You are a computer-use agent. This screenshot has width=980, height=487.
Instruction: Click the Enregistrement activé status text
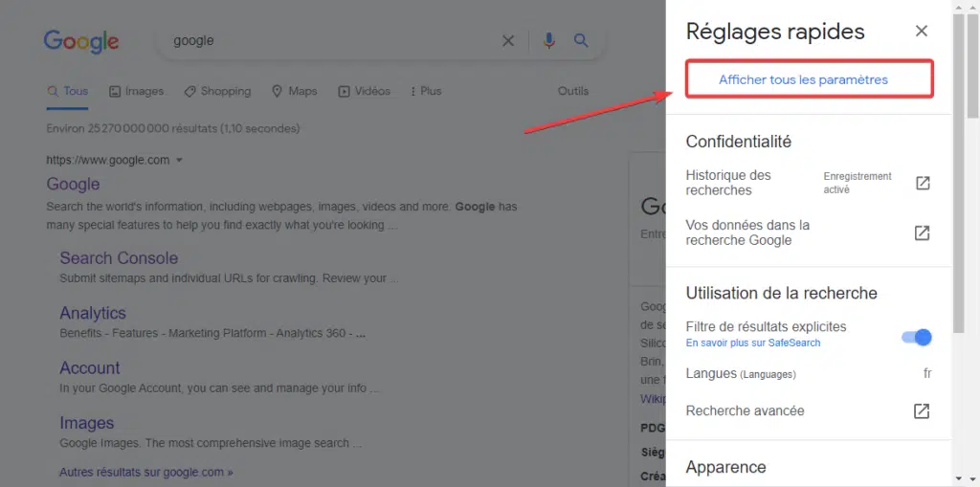pyautogui.click(x=857, y=183)
